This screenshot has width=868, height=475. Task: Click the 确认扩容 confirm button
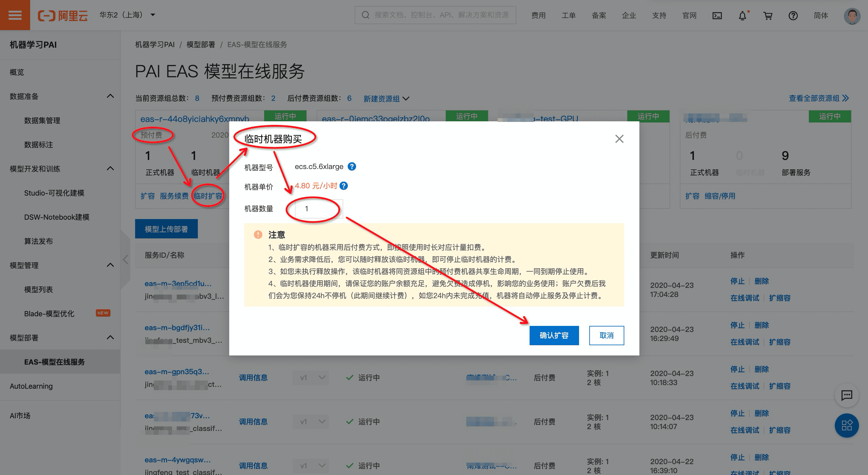[x=554, y=336]
